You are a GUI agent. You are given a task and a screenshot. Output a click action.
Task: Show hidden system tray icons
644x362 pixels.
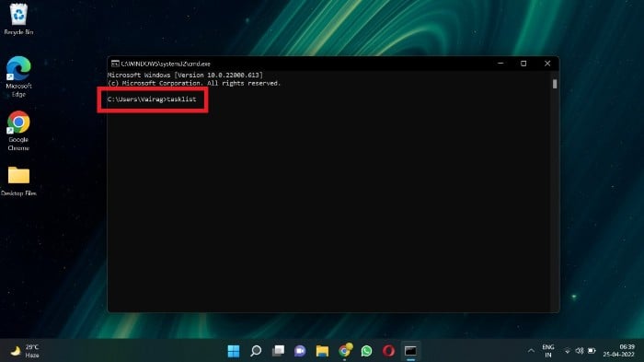[531, 351]
